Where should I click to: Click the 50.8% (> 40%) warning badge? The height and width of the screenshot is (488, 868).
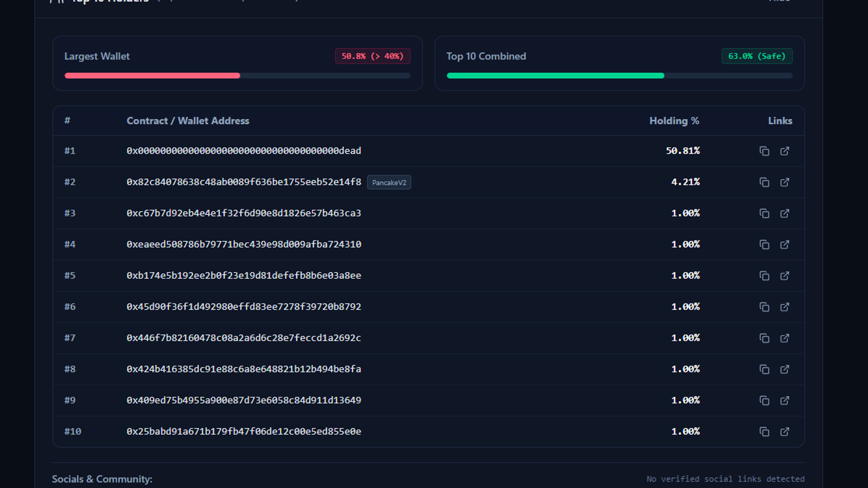click(x=373, y=56)
